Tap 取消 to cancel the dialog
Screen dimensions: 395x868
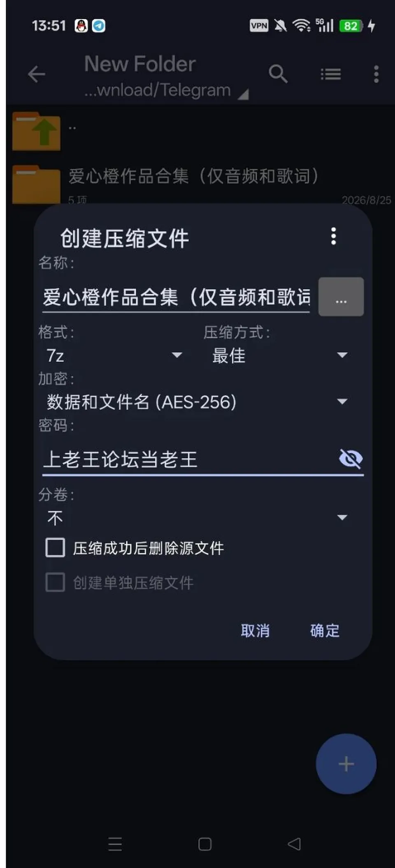255,631
